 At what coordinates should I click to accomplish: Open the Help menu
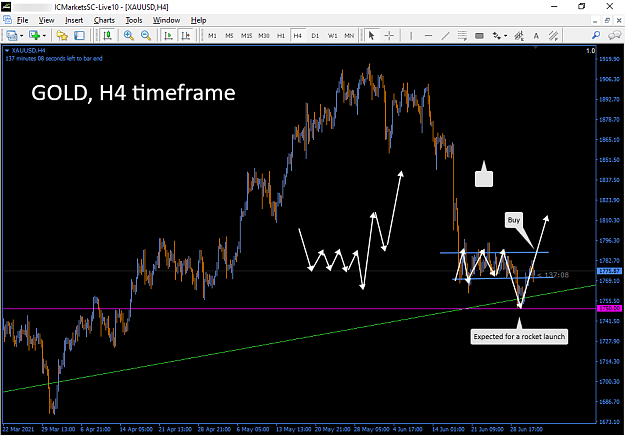[x=198, y=20]
